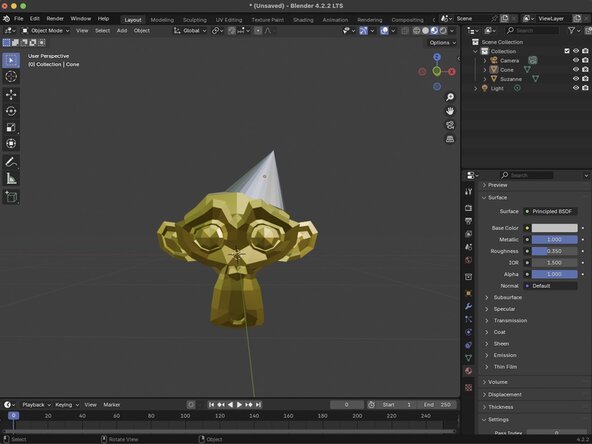This screenshot has width=592, height=444.
Task: Open the Material properties tab
Action: pyautogui.click(x=469, y=371)
